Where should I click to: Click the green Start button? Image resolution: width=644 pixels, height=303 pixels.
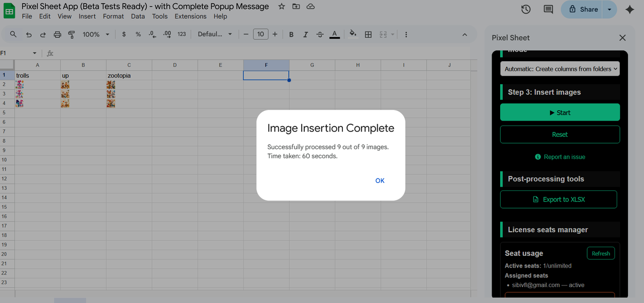tap(560, 113)
